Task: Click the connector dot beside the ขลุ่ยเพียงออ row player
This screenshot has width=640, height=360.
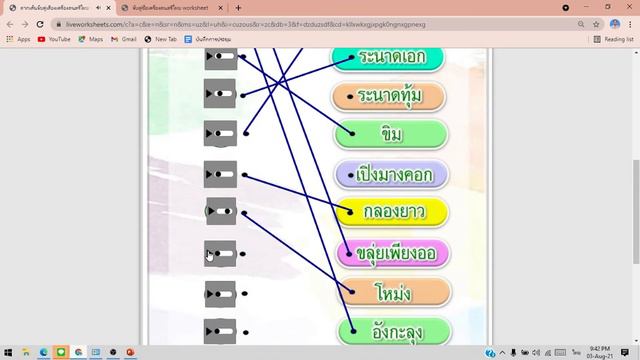Action: pyautogui.click(x=243, y=254)
